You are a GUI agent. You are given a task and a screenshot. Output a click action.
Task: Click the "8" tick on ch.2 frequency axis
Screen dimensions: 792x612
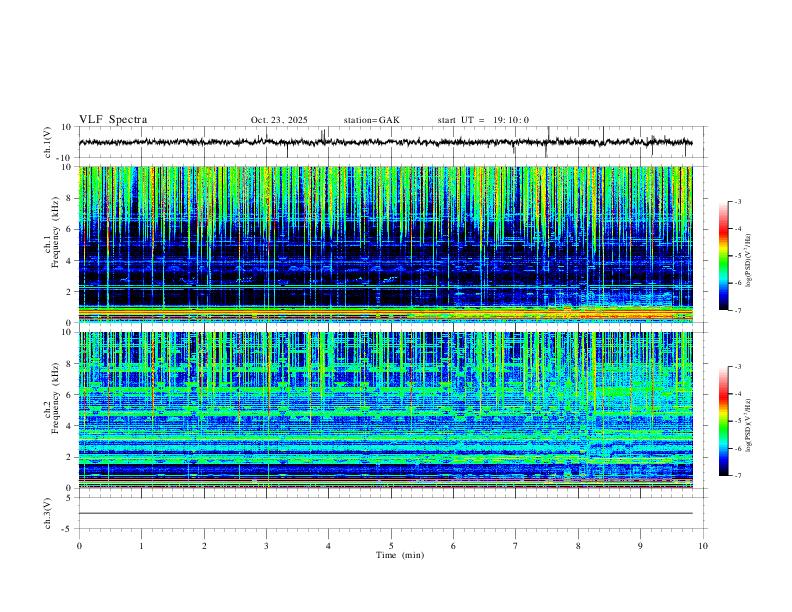point(70,364)
